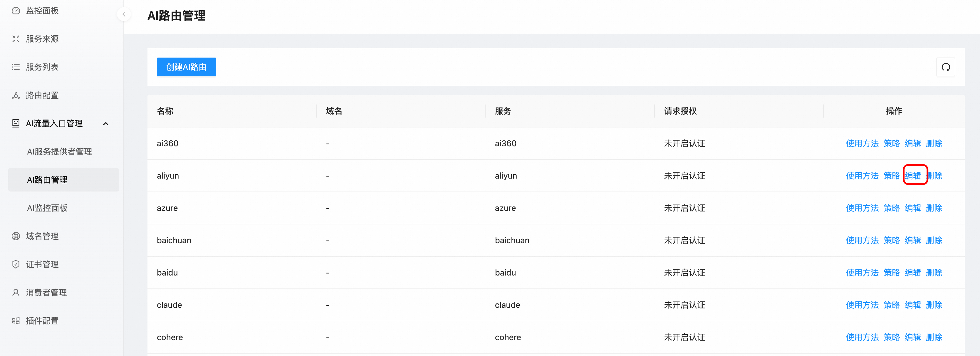Click the 服务来源 sidebar icon
This screenshot has width=980, height=356.
pyautogui.click(x=16, y=39)
